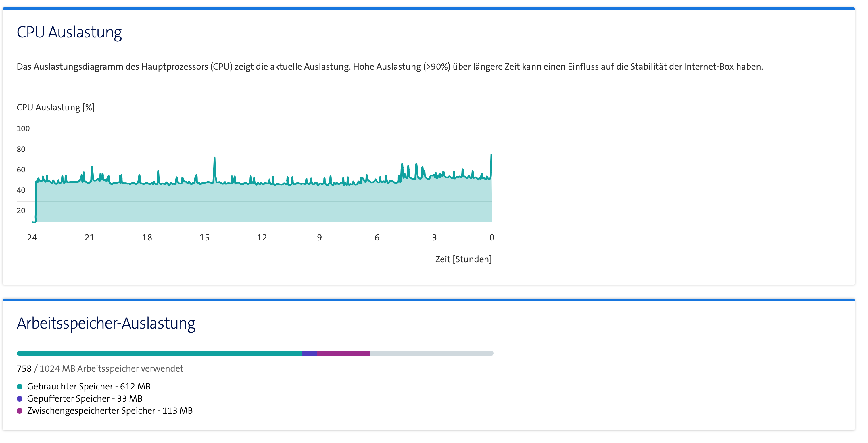The width and height of the screenshot is (868, 443).
Task: Click the Zeit [Stunden] axis title
Action: (x=463, y=259)
